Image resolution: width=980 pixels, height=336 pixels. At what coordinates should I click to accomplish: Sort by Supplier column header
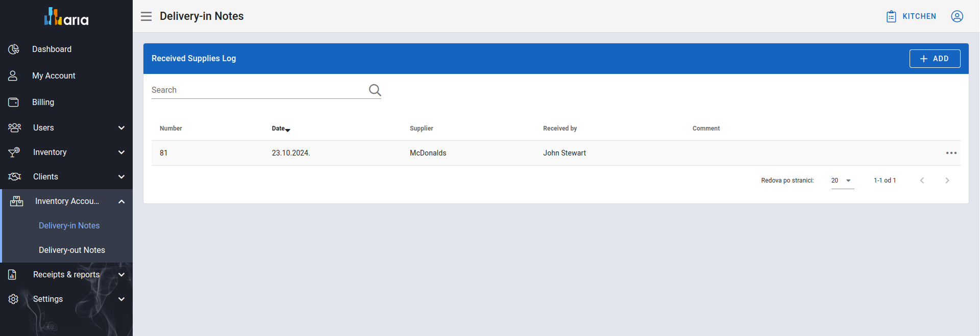(422, 128)
